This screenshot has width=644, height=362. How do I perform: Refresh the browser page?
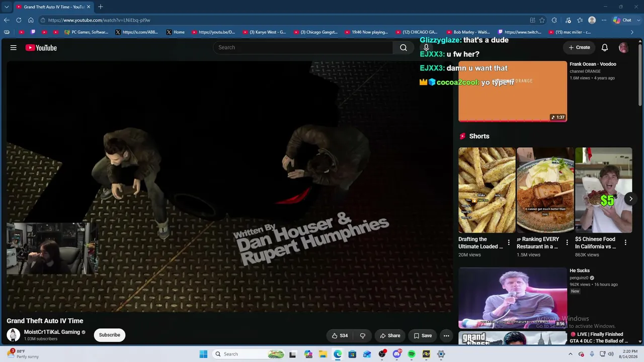point(19,20)
